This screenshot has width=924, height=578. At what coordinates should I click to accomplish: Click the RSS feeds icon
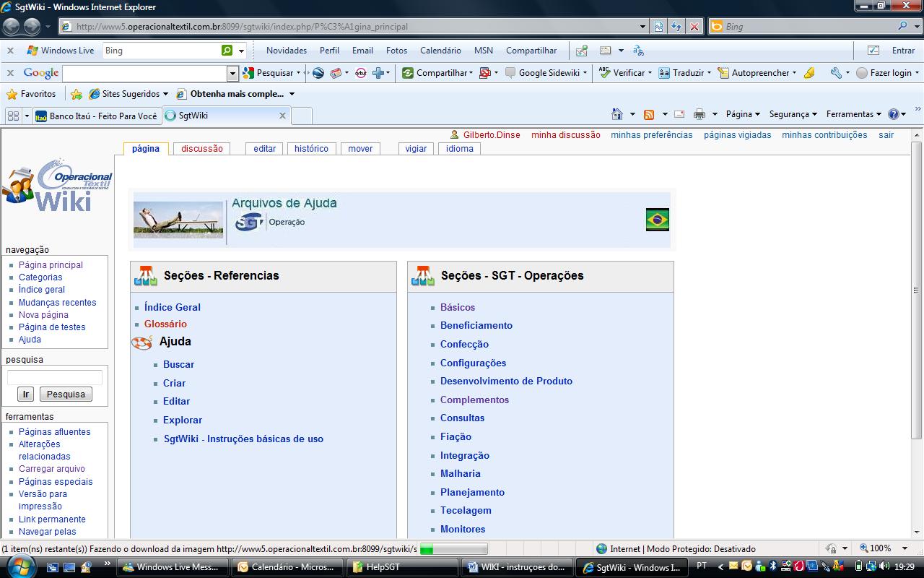[649, 114]
